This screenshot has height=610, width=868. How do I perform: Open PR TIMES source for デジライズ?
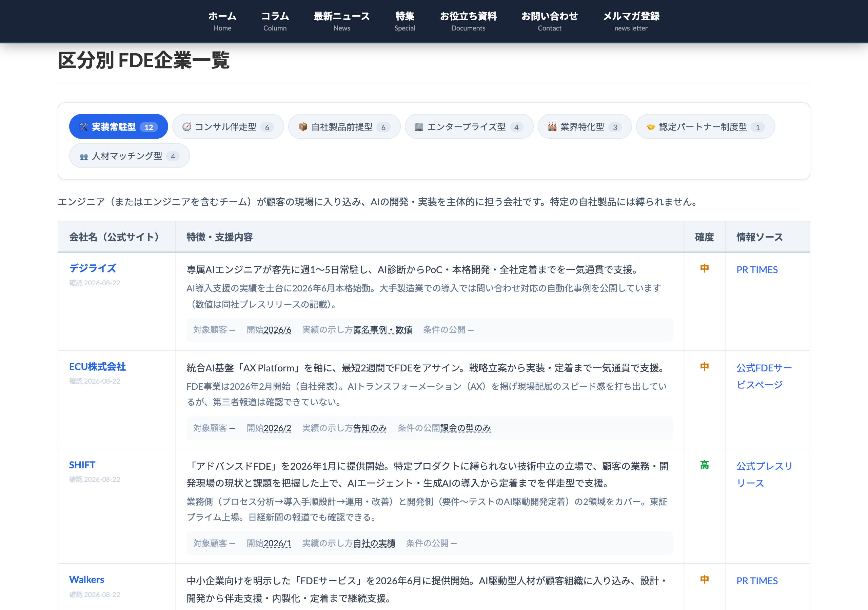tap(757, 269)
